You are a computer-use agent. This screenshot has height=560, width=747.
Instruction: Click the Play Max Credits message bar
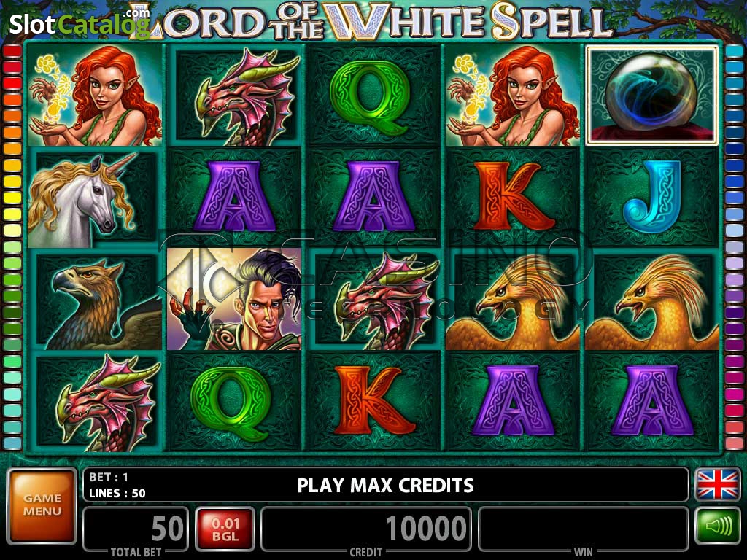[x=386, y=485]
